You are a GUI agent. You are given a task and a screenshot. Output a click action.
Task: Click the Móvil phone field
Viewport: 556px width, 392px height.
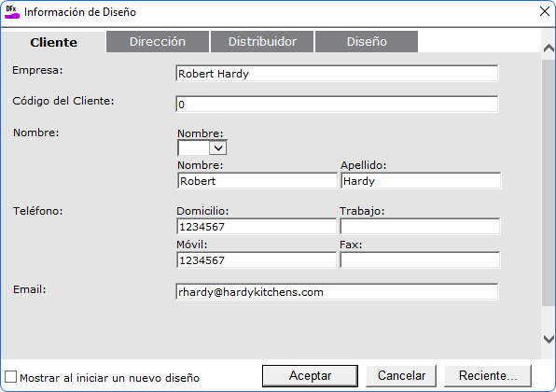pos(257,260)
